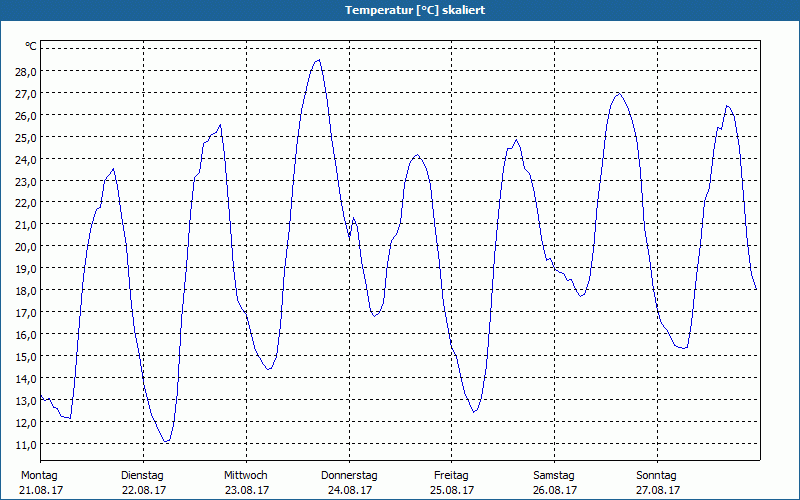Click the "Temperatur [°C] skaliert" title bar

[x=400, y=10]
